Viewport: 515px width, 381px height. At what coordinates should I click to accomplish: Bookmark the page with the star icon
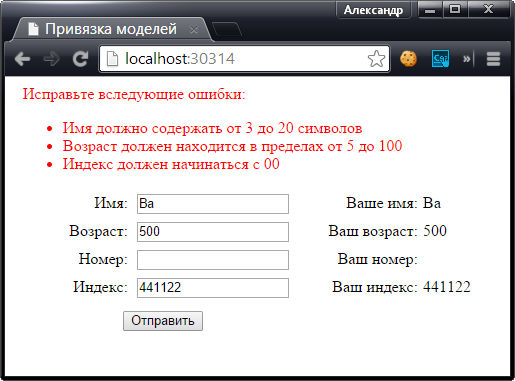pos(376,59)
